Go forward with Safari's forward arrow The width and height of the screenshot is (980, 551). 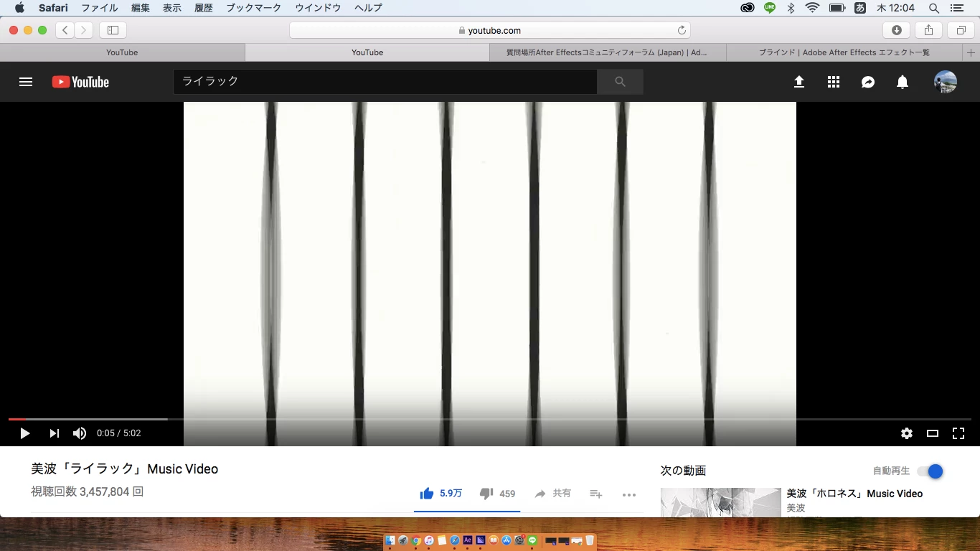(84, 30)
